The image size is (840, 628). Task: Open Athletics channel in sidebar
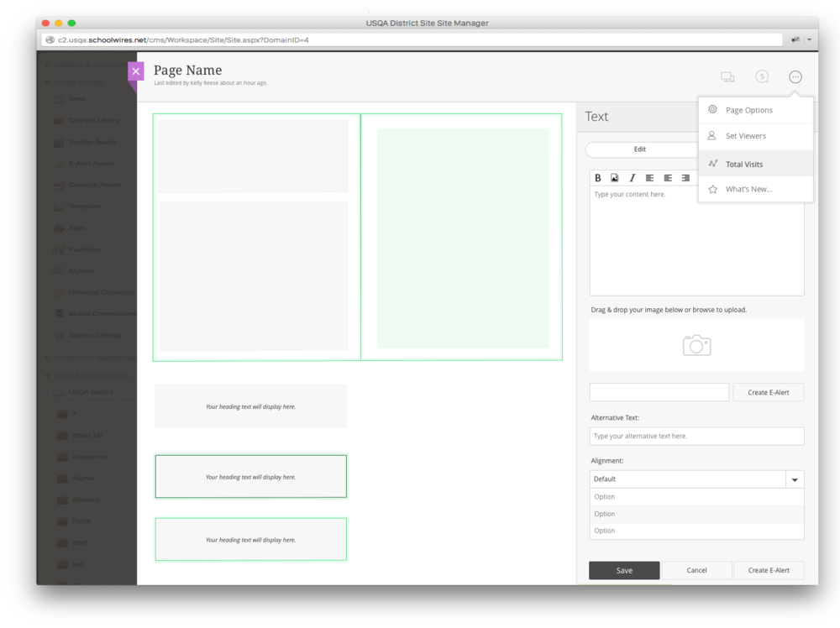[86, 500]
